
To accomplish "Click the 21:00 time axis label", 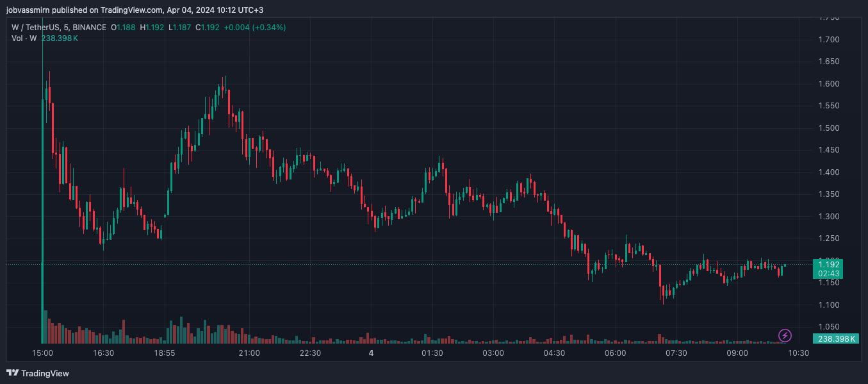I will coord(249,353).
